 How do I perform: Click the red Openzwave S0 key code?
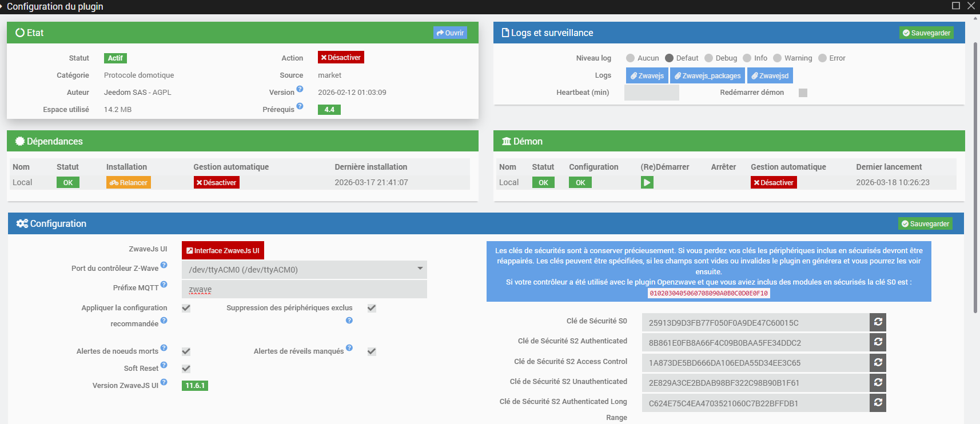point(709,293)
